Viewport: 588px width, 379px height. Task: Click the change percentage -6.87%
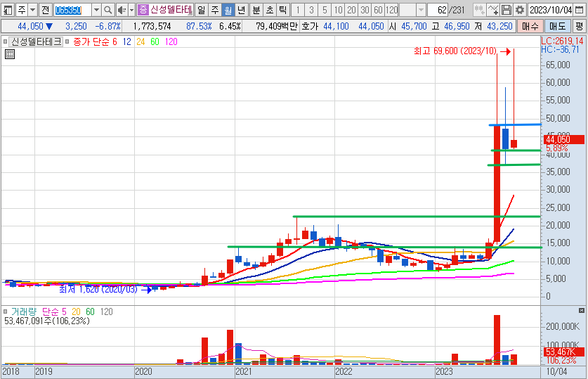[x=108, y=26]
